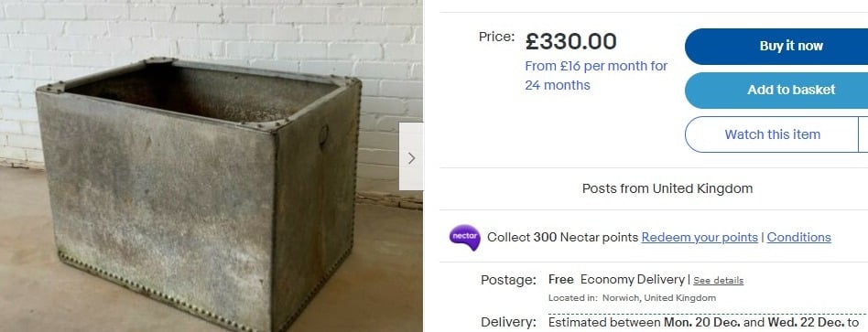Show the next product photo using arrow
This screenshot has height=332, width=868.
411,156
